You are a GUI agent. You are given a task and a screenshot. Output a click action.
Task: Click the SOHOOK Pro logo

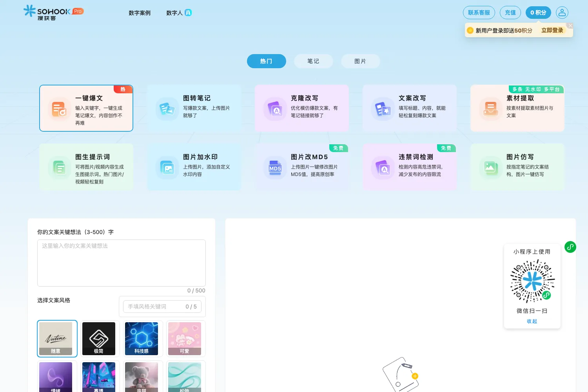(53, 13)
